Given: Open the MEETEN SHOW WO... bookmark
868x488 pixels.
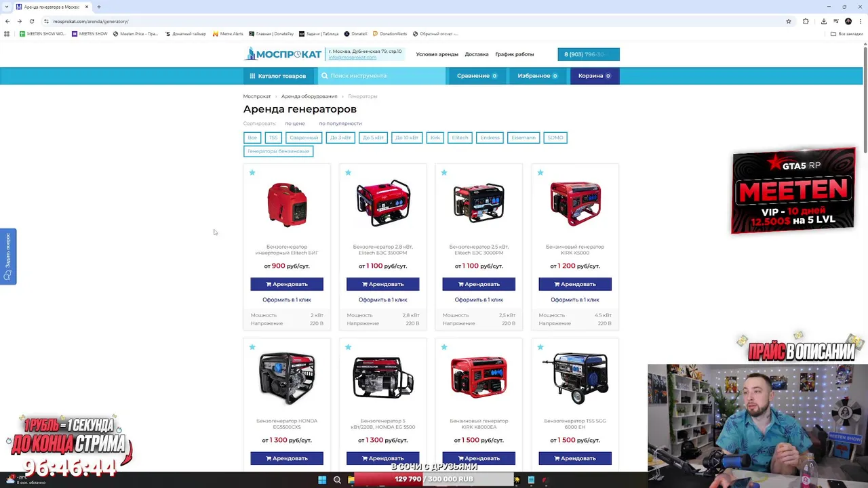Looking at the screenshot, I should coord(43,34).
